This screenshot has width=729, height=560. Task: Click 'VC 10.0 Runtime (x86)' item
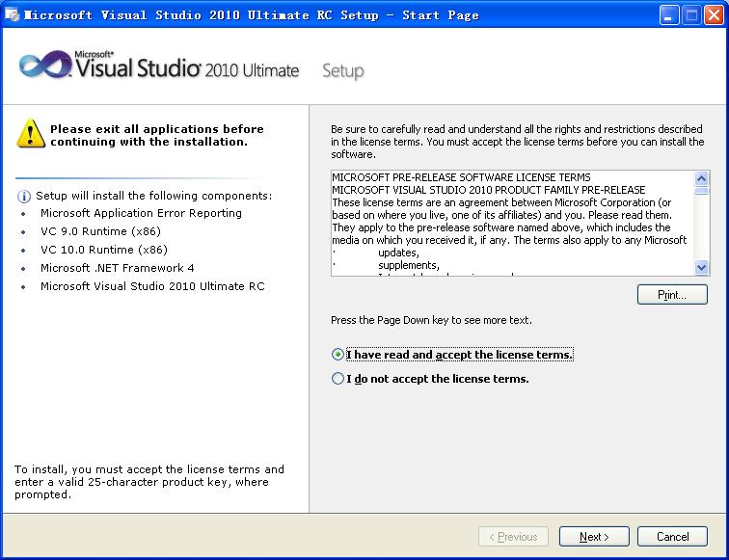[x=104, y=250]
